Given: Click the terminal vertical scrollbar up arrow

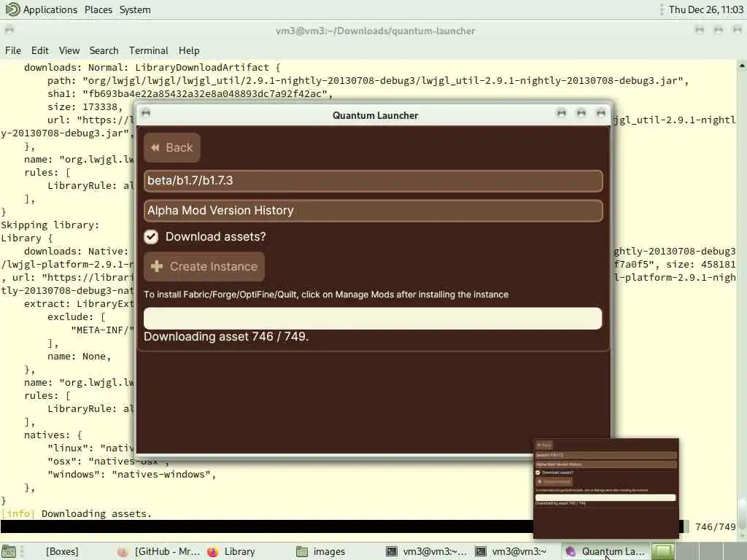Looking at the screenshot, I should (742, 66).
